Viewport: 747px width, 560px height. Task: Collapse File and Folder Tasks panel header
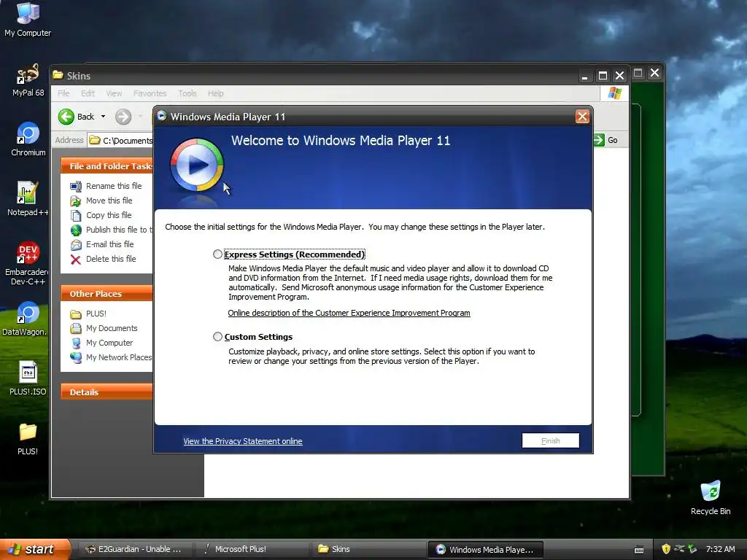point(107,166)
